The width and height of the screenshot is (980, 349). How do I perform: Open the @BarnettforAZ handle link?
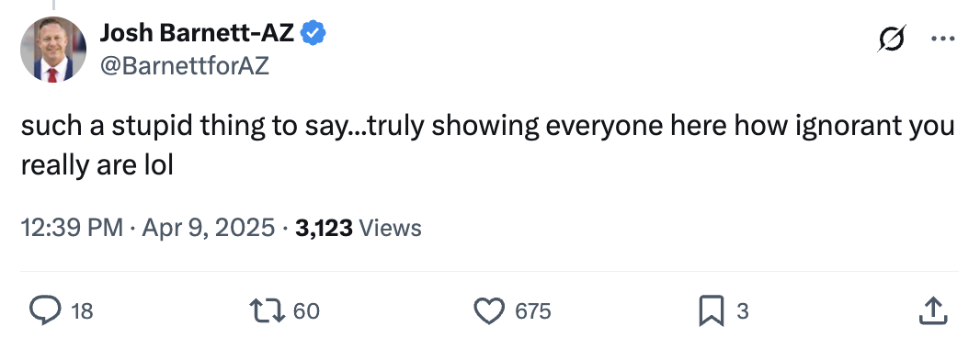click(x=185, y=65)
